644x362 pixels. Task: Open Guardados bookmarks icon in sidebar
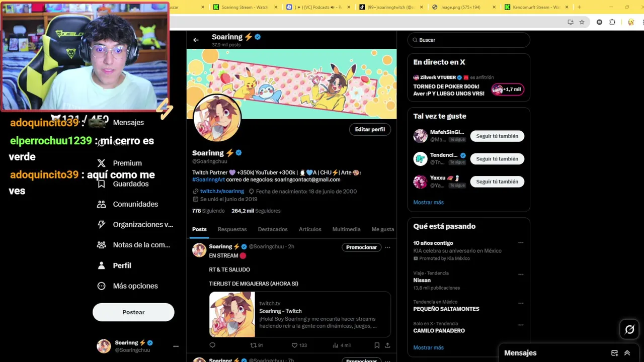click(102, 184)
